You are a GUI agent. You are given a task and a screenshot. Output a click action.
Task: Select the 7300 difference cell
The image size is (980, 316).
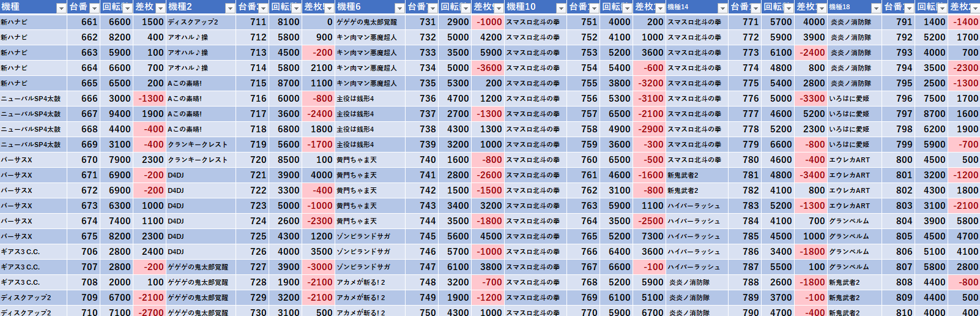(650, 236)
